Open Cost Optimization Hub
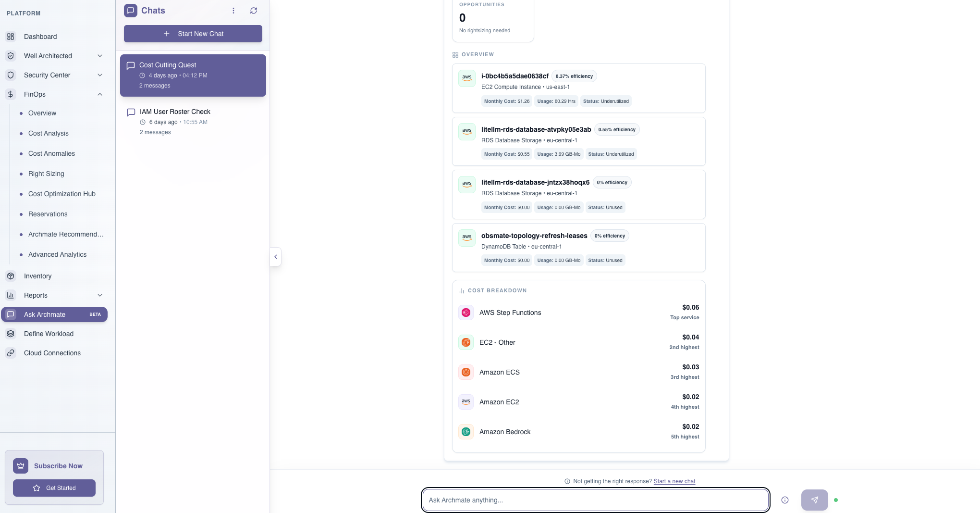 tap(62, 194)
